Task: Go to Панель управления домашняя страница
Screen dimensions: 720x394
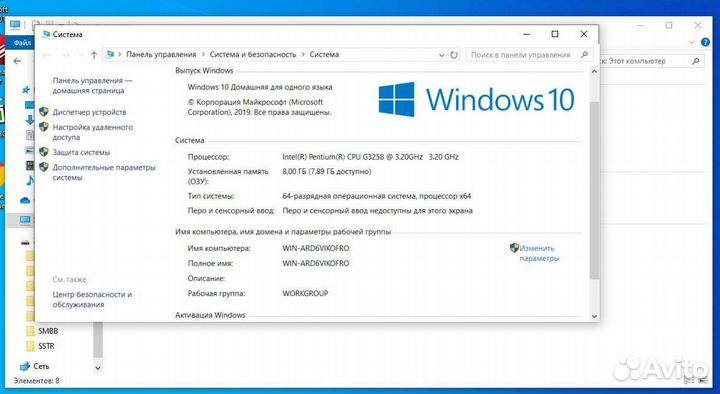Action: (92, 85)
